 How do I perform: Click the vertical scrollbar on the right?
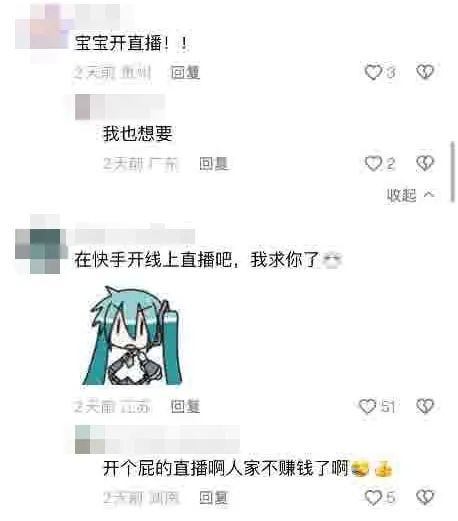point(452,172)
